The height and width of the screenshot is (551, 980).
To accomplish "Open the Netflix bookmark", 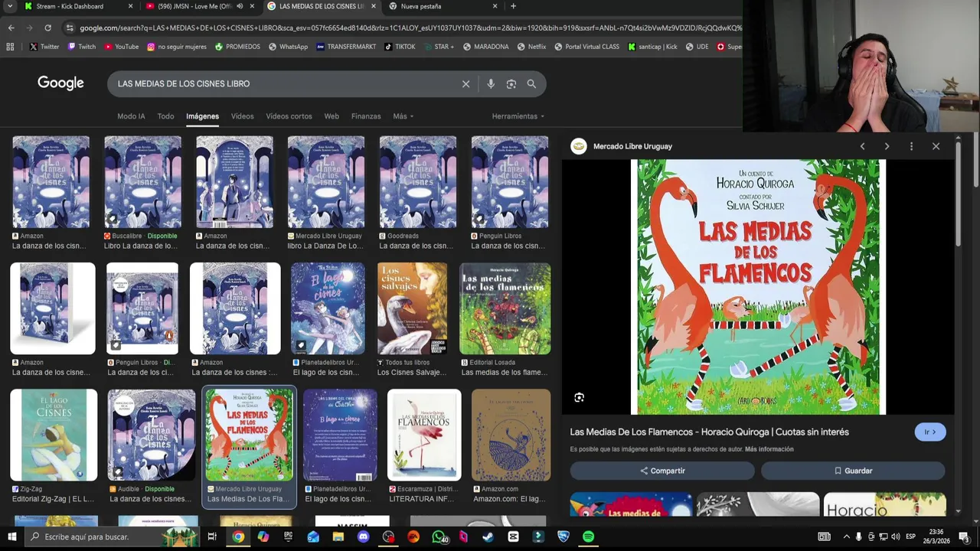I will pos(531,47).
